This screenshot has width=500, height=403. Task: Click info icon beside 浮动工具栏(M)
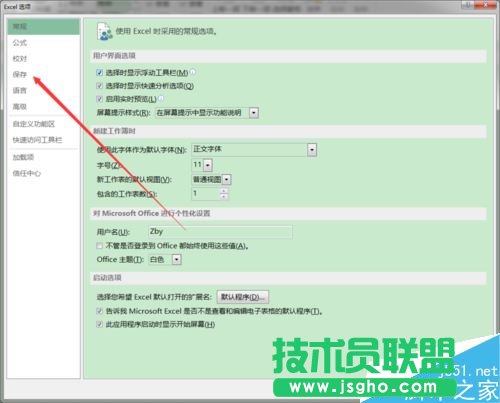click(193, 72)
